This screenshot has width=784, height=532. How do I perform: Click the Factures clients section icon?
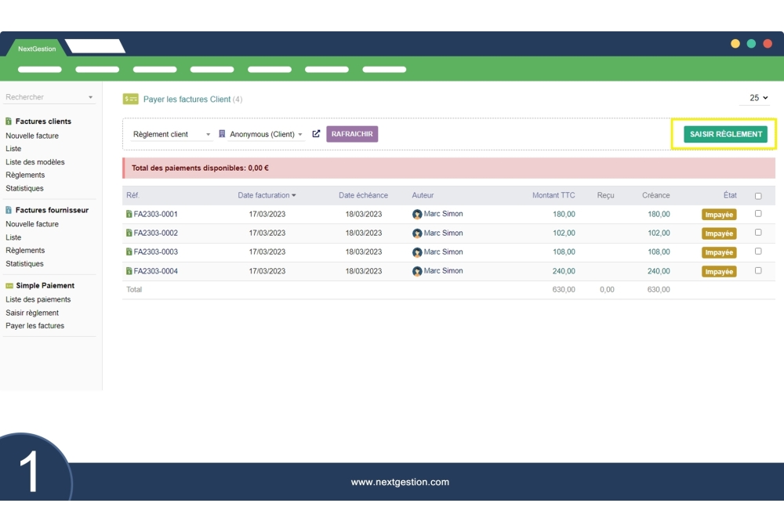pos(9,121)
